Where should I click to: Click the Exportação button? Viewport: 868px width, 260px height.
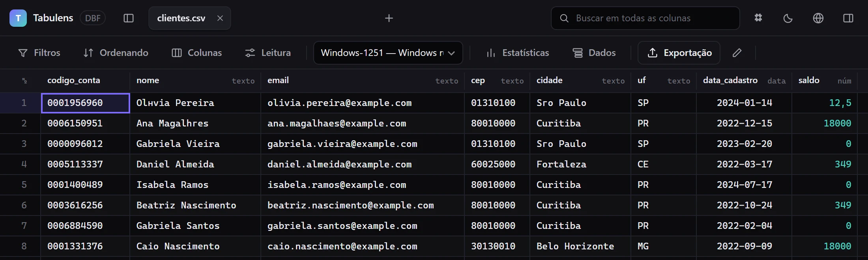tap(679, 53)
